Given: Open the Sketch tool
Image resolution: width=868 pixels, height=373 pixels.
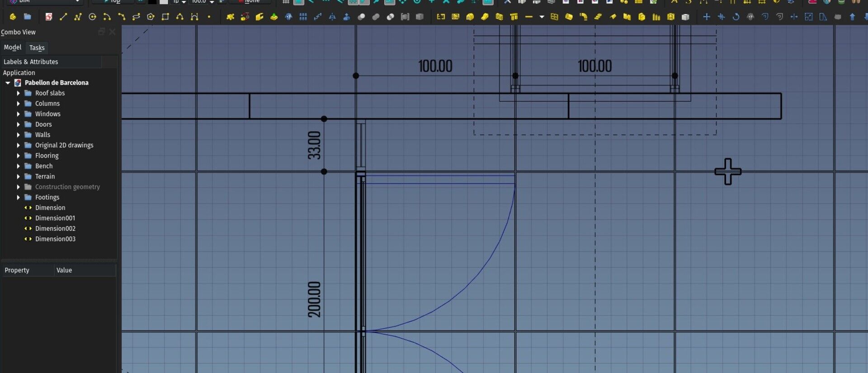Looking at the screenshot, I should click(49, 17).
